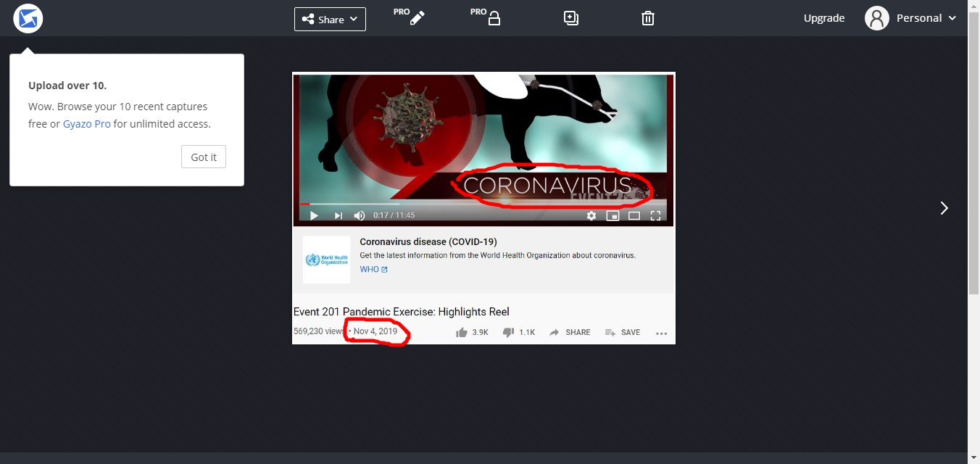Click the miniplayer icon in the video
This screenshot has width=980, height=464.
tap(612, 215)
